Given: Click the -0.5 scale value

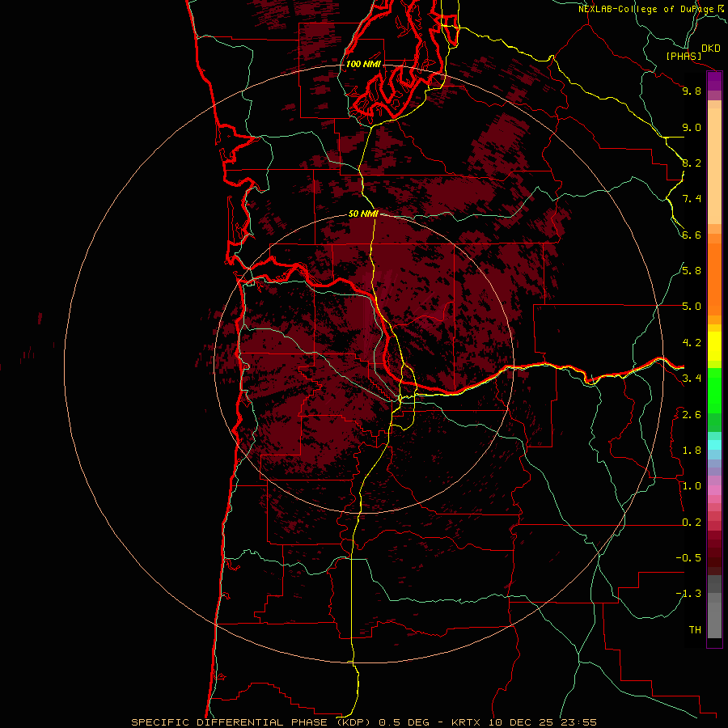Looking at the screenshot, I should pyautogui.click(x=688, y=558).
